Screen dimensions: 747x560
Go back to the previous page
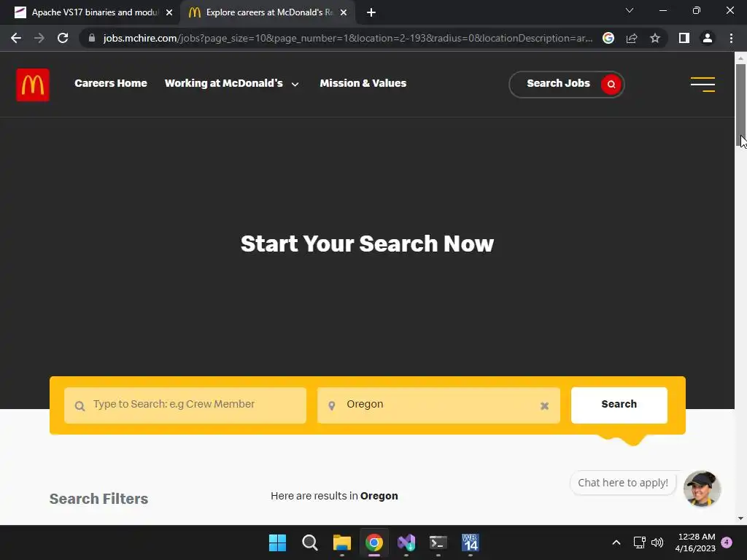click(x=16, y=38)
